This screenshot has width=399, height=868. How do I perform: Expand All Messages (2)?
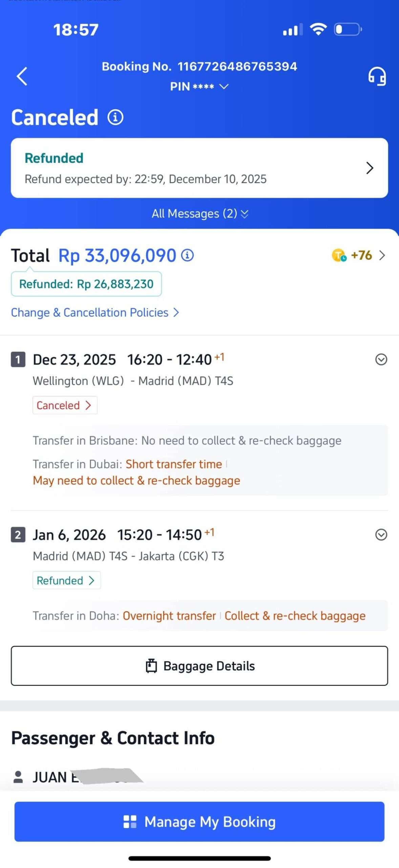[199, 214]
